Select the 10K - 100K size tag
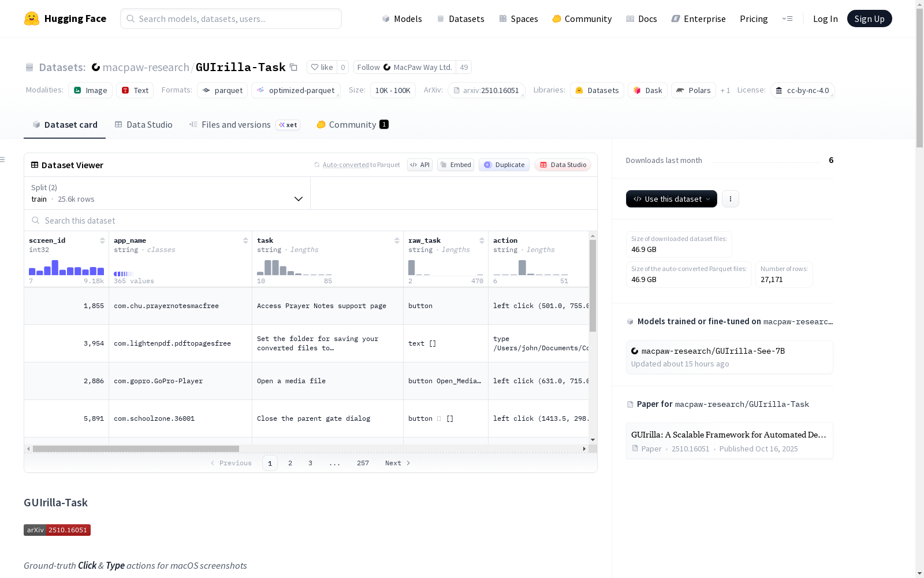Viewport: 924px width, 578px height. pyautogui.click(x=393, y=90)
